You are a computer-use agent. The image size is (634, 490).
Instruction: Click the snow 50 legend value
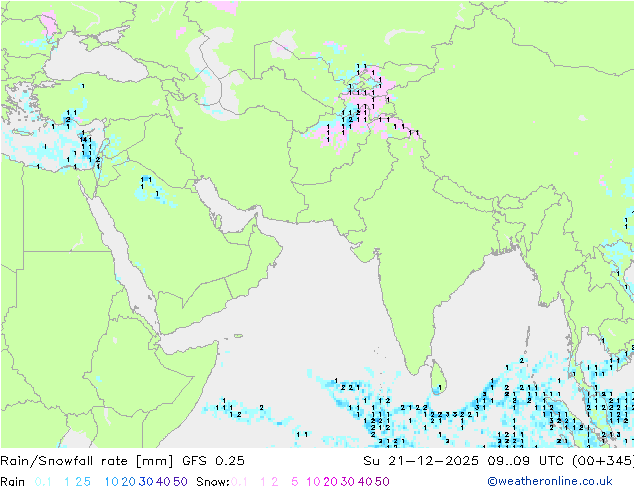click(x=382, y=482)
